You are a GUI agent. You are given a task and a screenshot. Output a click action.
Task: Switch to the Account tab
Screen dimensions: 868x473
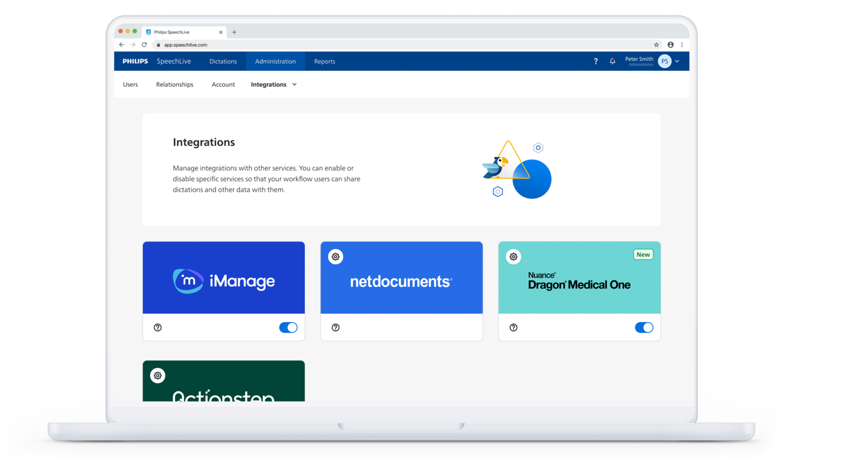(x=223, y=84)
